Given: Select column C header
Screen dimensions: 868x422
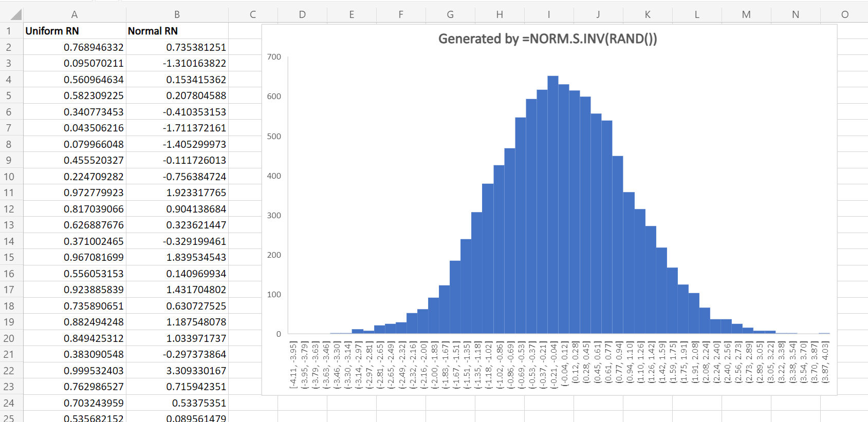Looking at the screenshot, I should [x=253, y=14].
